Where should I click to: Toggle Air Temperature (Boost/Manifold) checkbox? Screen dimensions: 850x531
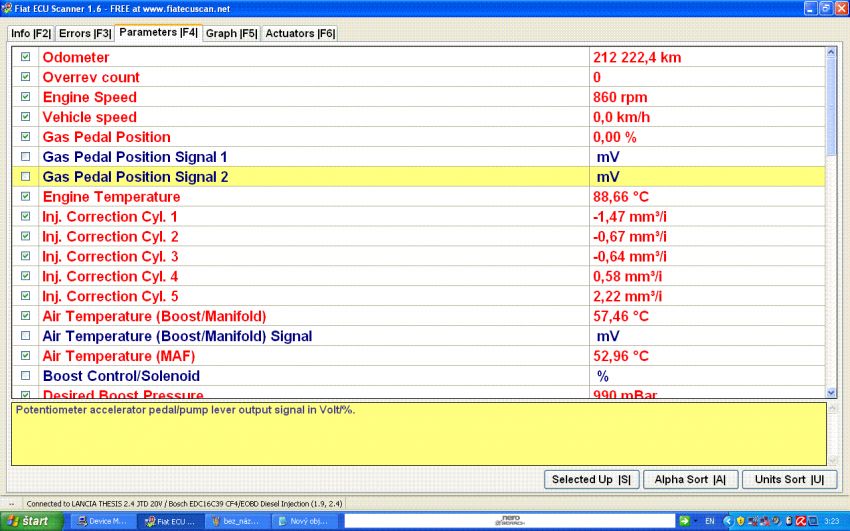click(x=25, y=315)
